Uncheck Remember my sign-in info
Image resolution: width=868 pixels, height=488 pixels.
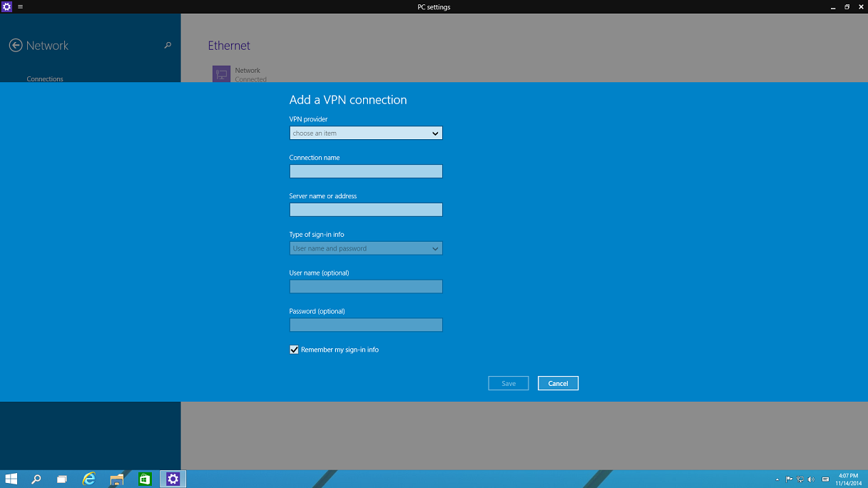(x=294, y=350)
